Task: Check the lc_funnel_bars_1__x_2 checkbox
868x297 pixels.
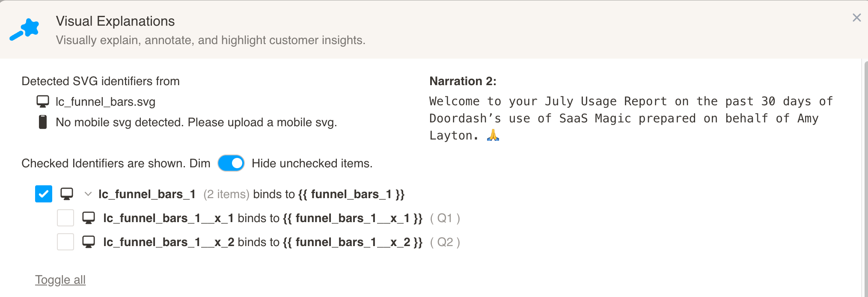Action: pos(65,242)
